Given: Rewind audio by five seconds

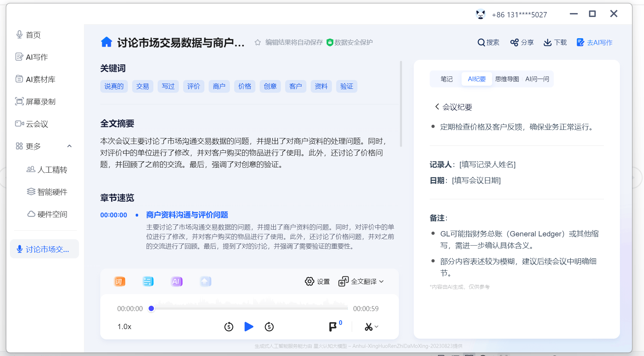Looking at the screenshot, I should pos(229,327).
